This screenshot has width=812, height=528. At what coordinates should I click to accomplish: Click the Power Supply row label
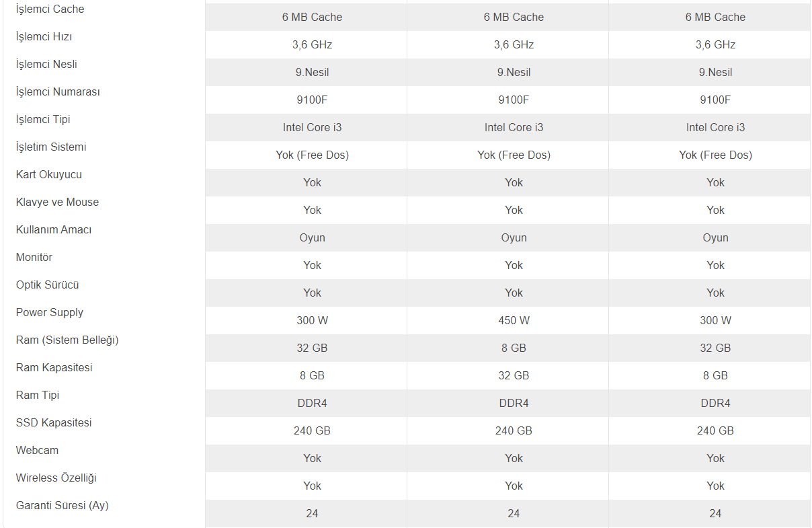pyautogui.click(x=50, y=313)
